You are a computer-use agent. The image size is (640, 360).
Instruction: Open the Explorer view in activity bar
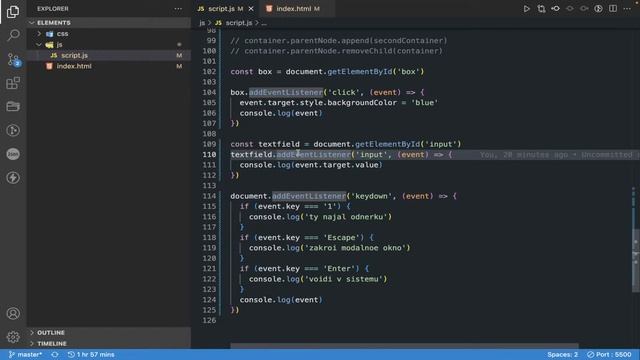[13, 12]
